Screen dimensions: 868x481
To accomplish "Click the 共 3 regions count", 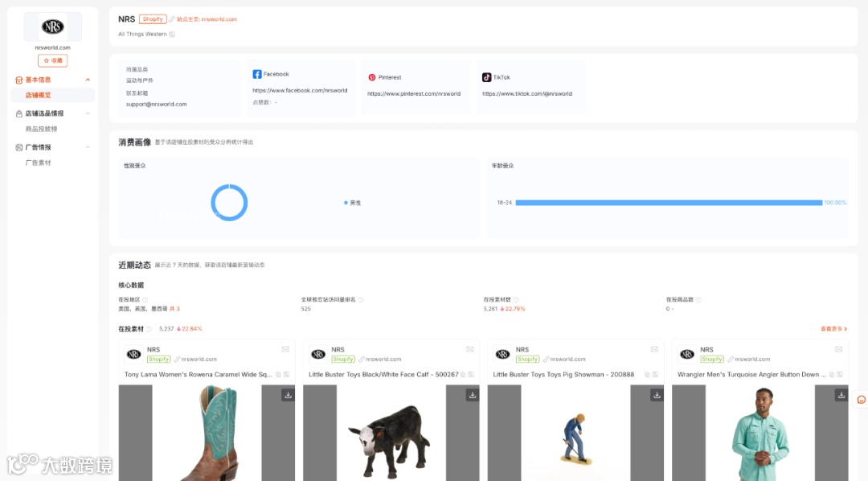I will (174, 309).
